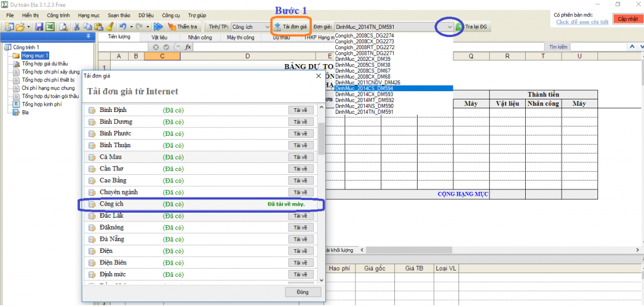
Task: Click the fx formula icon
Action: click(x=188, y=47)
